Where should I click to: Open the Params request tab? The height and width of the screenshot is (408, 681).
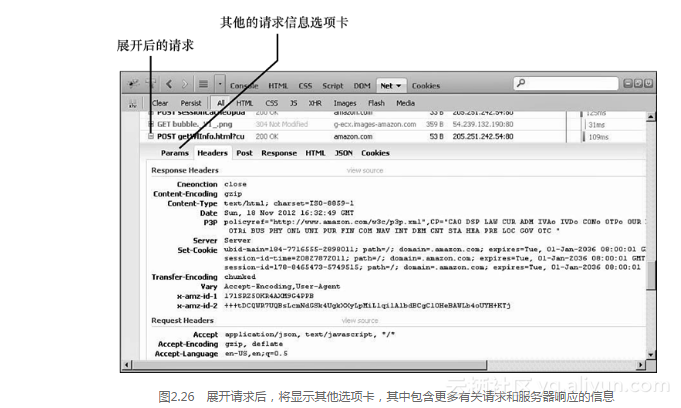(x=175, y=153)
